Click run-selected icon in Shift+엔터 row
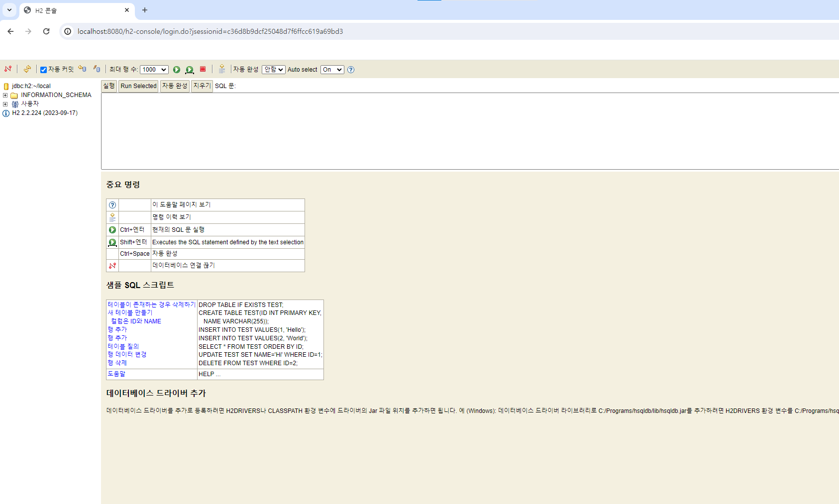 (112, 242)
